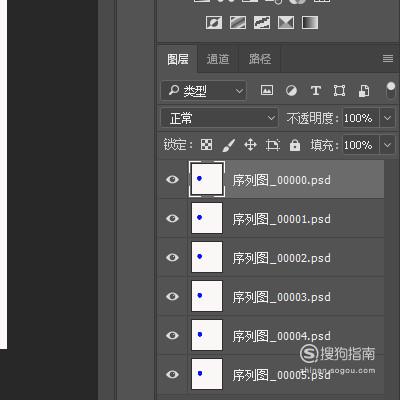
Task: Open the layers panel flyout menu
Action: point(388,59)
